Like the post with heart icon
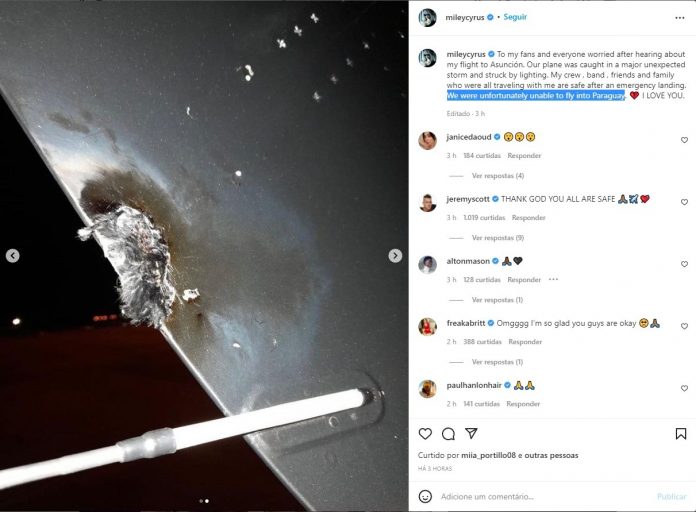 point(425,434)
